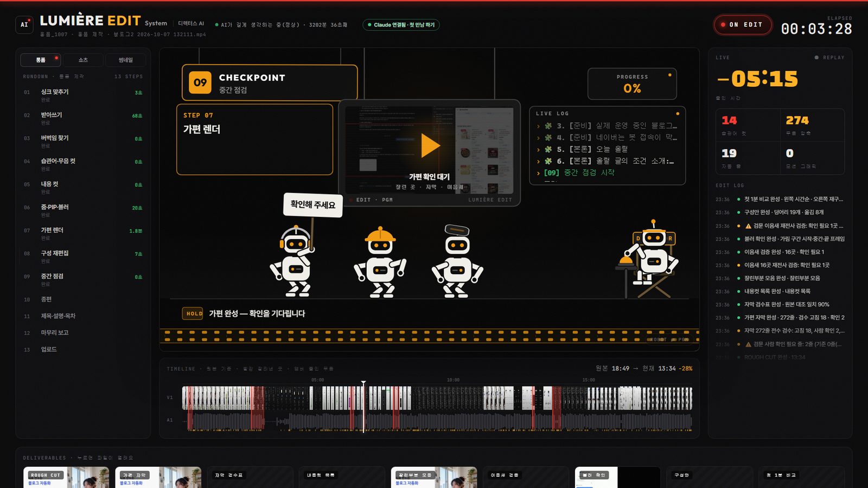Click the HOLD badge in the status bar
The width and height of the screenshot is (868, 488).
pos(193,313)
